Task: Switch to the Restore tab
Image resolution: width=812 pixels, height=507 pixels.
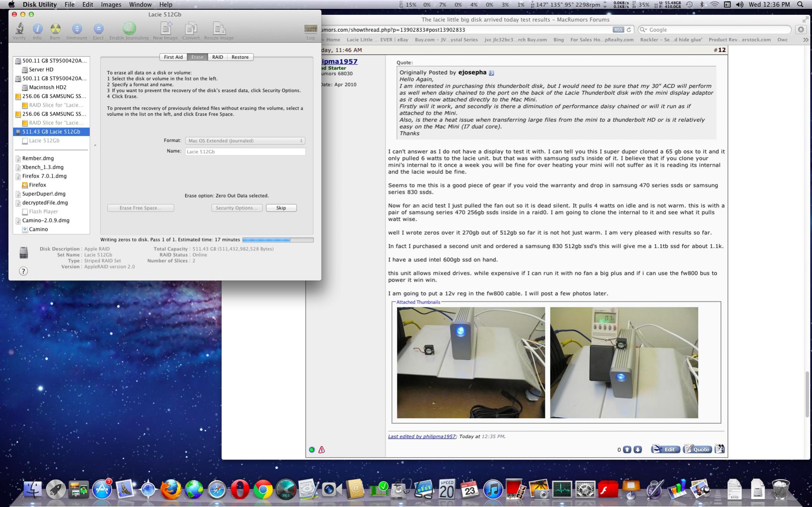Action: tap(240, 57)
